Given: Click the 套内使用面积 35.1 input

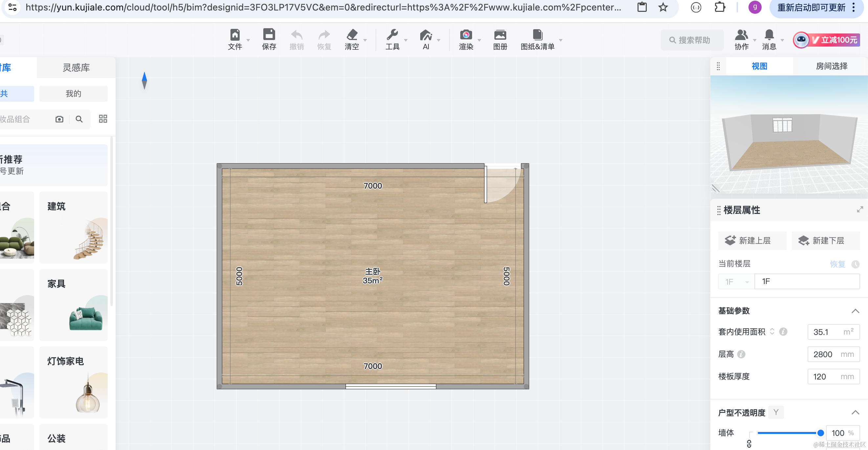Looking at the screenshot, I should pos(833,332).
